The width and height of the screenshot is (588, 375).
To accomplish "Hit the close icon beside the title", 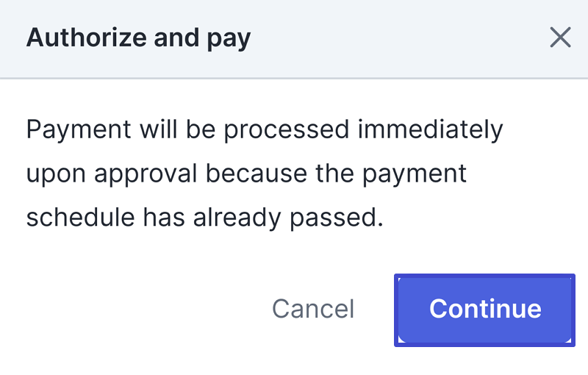I will [x=560, y=37].
